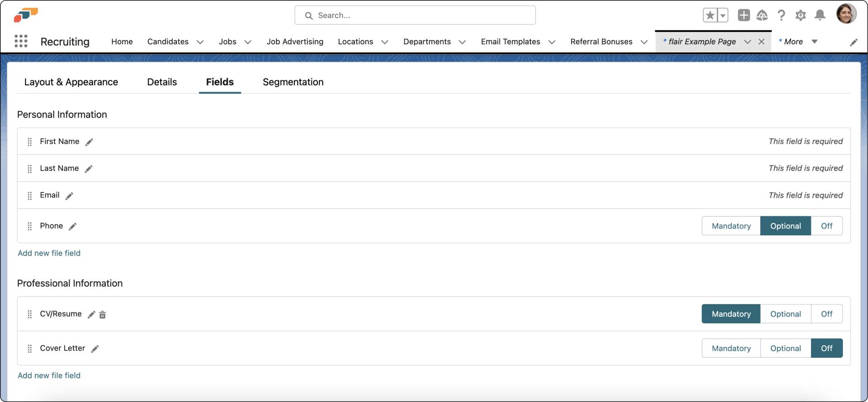Expand the Candidates menu chevron
This screenshot has width=868, height=402.
tap(200, 42)
